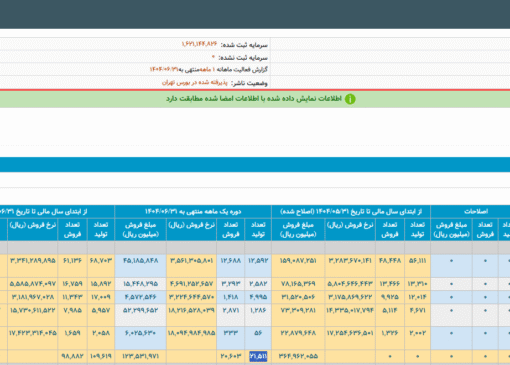Image resolution: width=510 pixels, height=365 pixels.
Task: Click the 1404/05/31 year-to-date (اصلاح شده) header
Action: (351, 211)
